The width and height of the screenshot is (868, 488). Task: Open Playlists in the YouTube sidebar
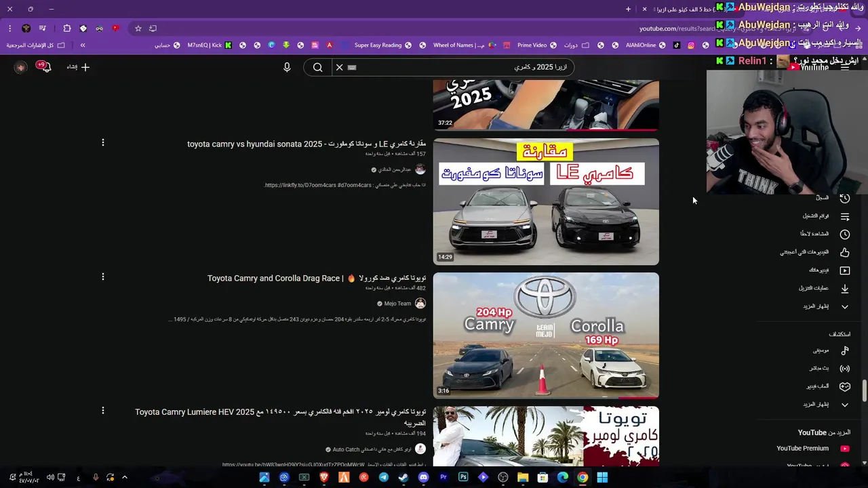point(825,216)
